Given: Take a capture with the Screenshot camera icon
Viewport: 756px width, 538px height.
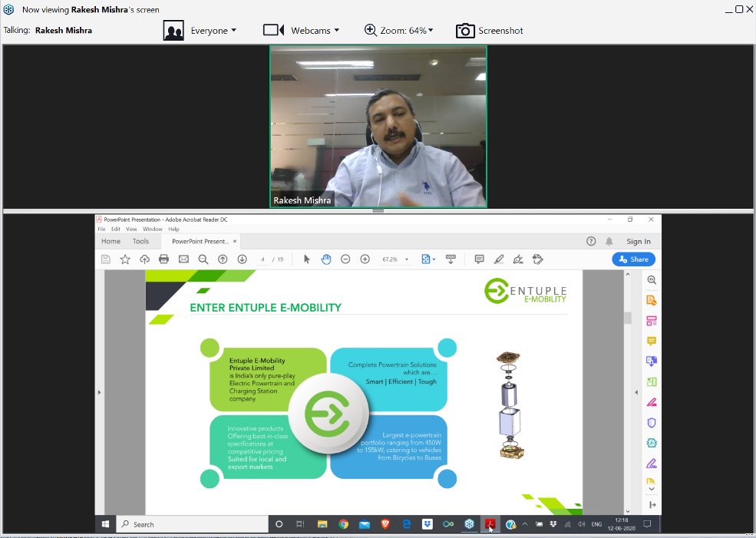Looking at the screenshot, I should [x=465, y=31].
